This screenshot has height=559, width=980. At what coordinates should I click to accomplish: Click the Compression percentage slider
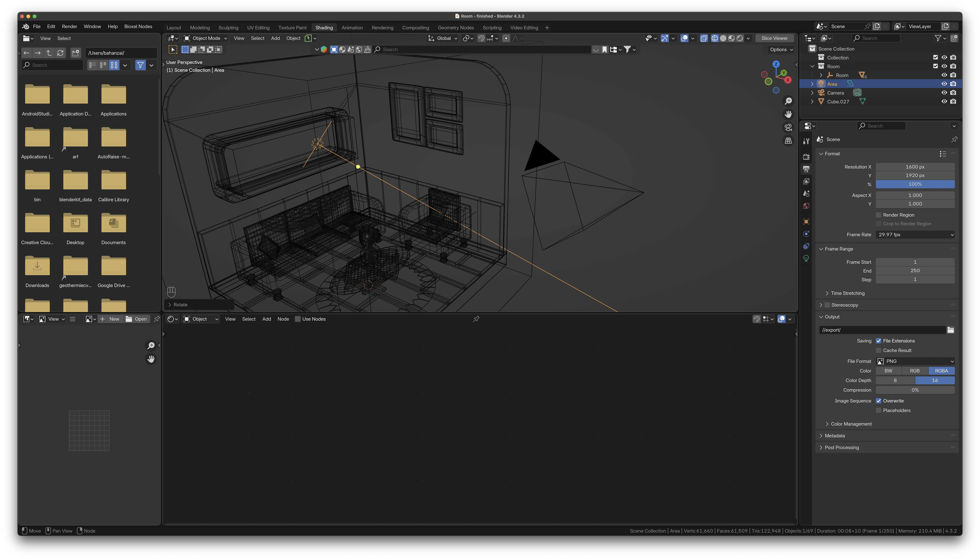(x=915, y=390)
